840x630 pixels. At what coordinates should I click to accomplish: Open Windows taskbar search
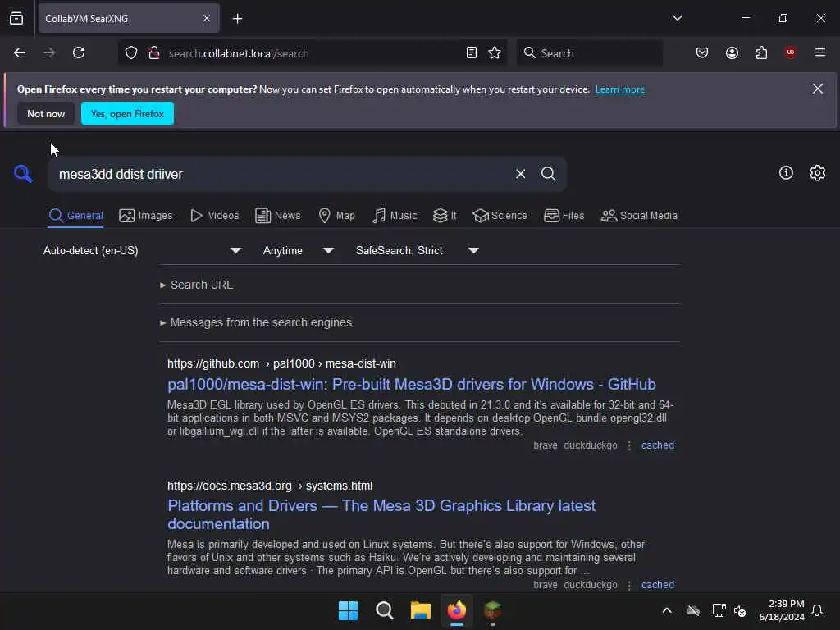[384, 610]
